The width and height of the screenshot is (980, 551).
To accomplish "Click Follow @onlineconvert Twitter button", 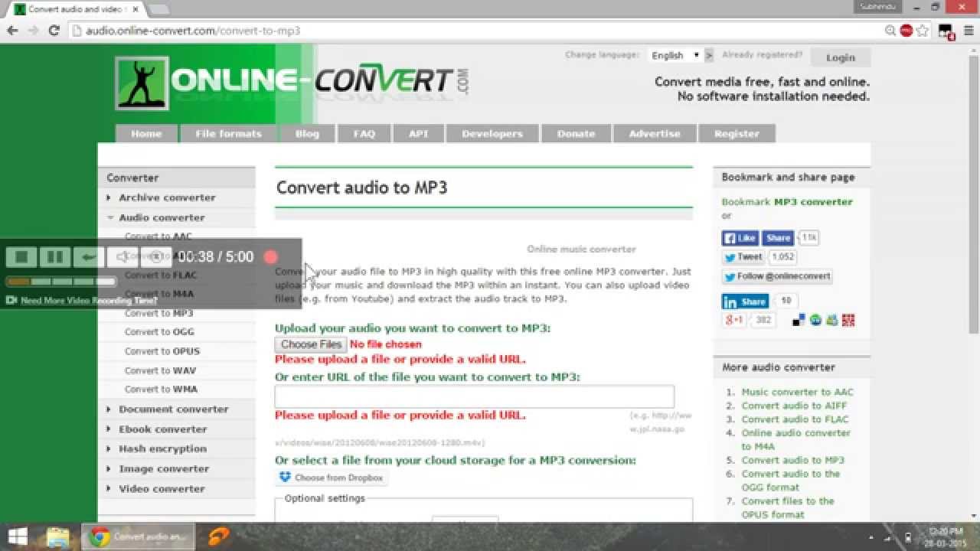I will [x=776, y=276].
